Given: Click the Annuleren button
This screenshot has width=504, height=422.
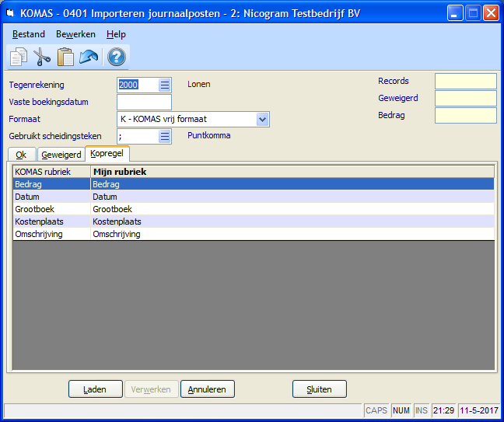Looking at the screenshot, I should coord(208,389).
